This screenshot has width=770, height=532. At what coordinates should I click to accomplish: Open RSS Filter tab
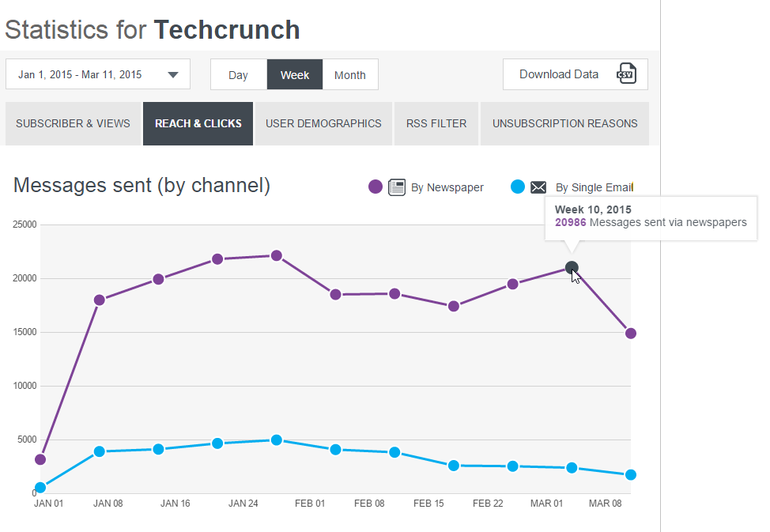tap(436, 123)
